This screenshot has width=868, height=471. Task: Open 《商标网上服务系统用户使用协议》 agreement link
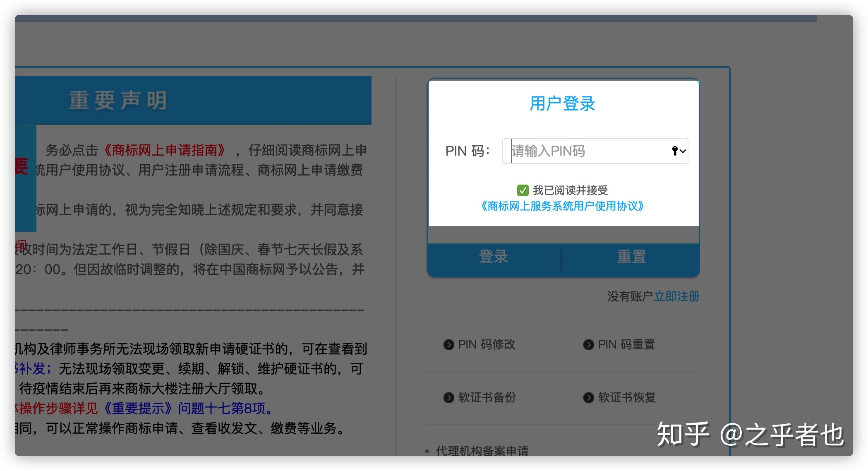pyautogui.click(x=562, y=206)
